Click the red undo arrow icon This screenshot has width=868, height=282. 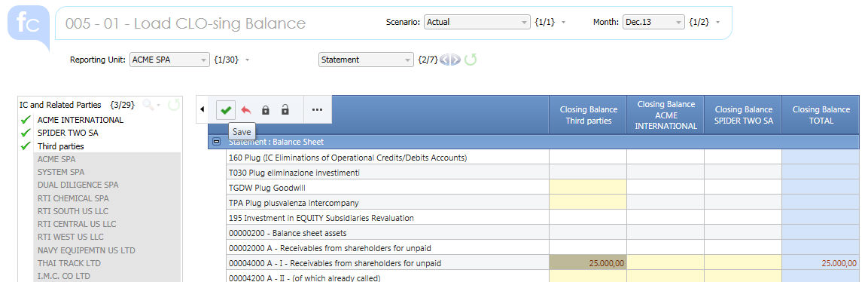pyautogui.click(x=245, y=109)
